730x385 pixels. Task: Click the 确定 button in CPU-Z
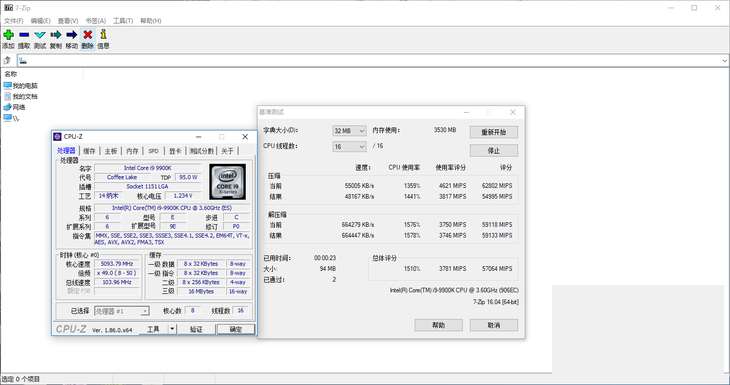pyautogui.click(x=236, y=329)
